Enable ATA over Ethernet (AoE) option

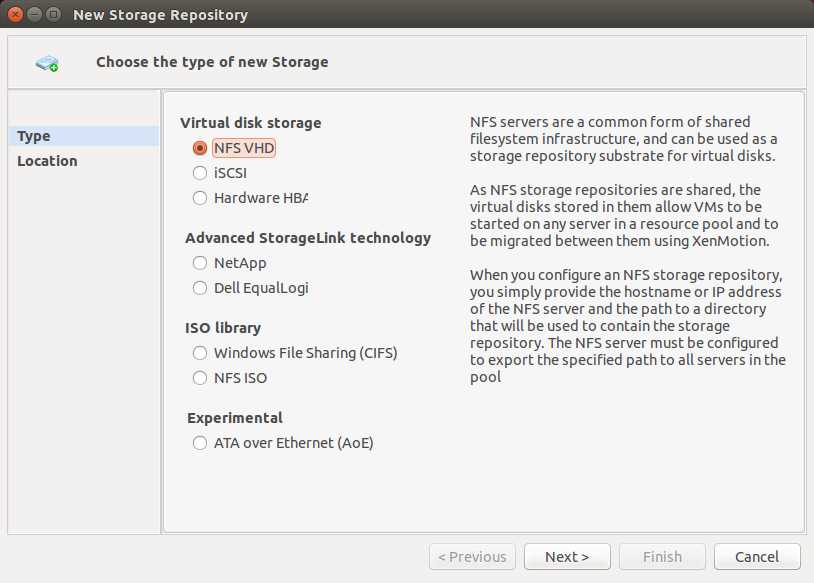pyautogui.click(x=200, y=443)
